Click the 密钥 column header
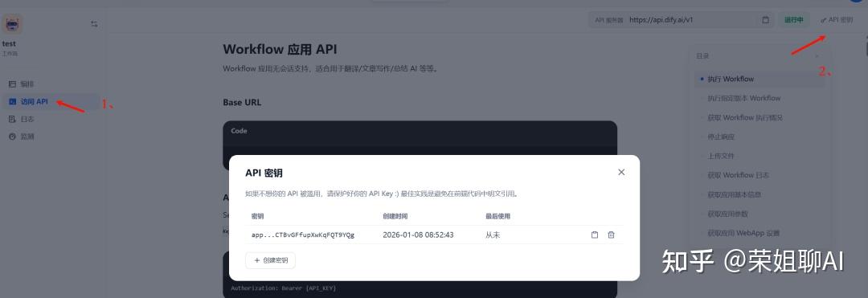 click(x=257, y=216)
